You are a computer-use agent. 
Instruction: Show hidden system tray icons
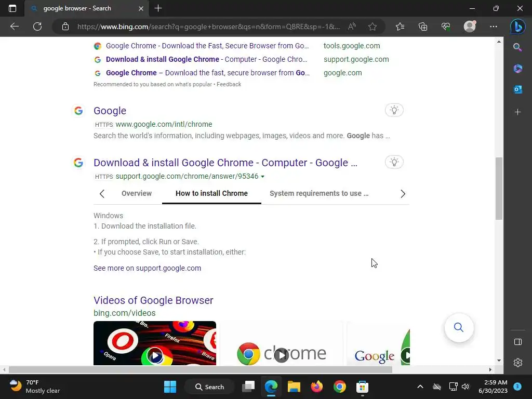420,387
